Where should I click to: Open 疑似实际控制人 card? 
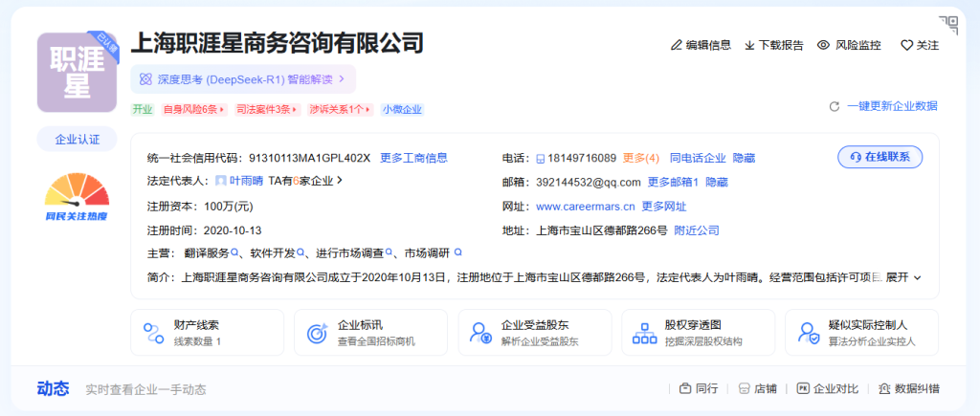[x=862, y=333]
